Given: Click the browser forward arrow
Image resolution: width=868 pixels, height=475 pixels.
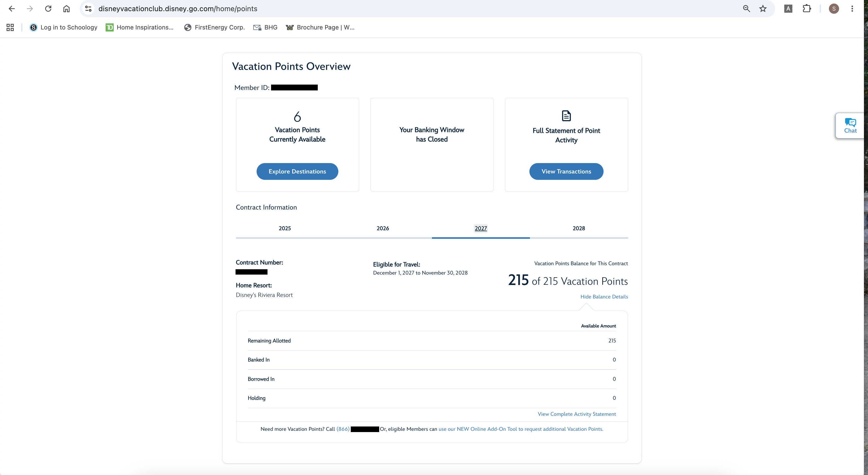Looking at the screenshot, I should 30,9.
